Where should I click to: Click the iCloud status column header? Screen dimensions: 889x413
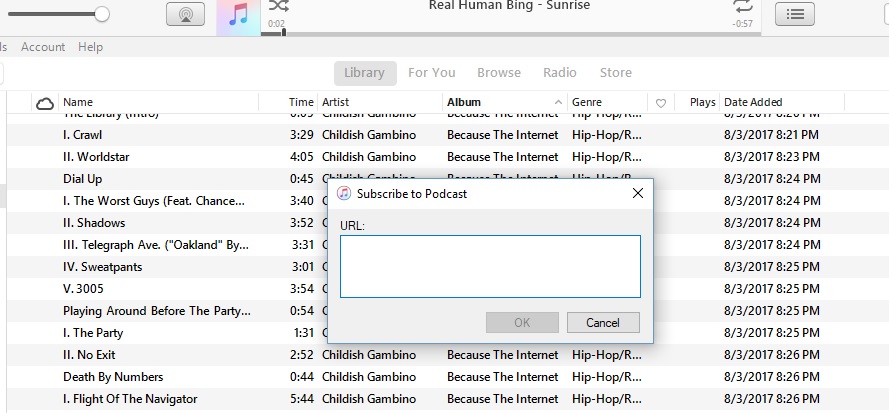point(45,103)
